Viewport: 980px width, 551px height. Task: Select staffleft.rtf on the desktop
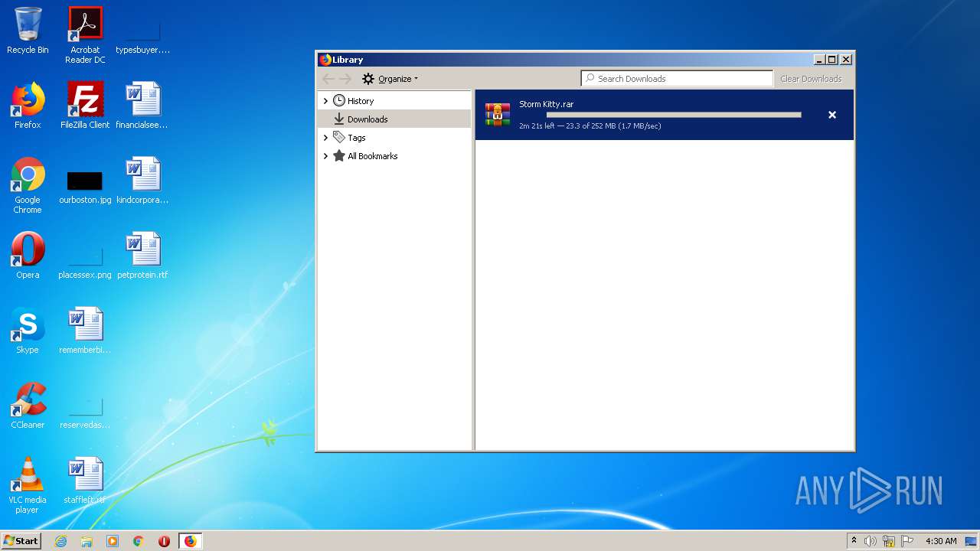click(x=85, y=481)
